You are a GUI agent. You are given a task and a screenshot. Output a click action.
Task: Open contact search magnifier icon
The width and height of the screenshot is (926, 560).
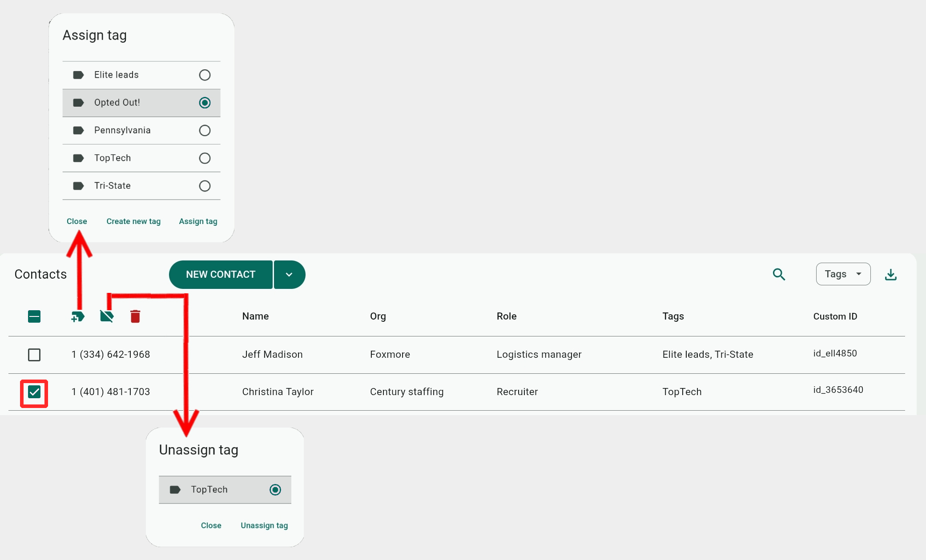coord(779,274)
